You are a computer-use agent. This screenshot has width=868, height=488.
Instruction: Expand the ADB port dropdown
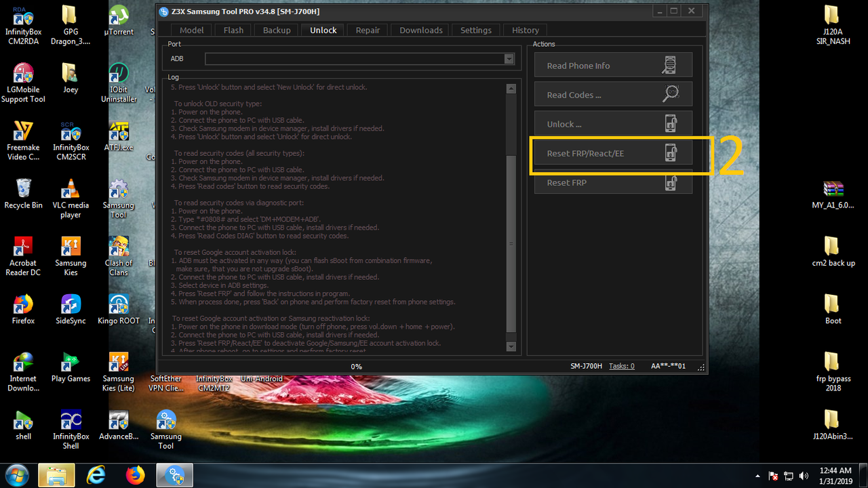coord(509,59)
